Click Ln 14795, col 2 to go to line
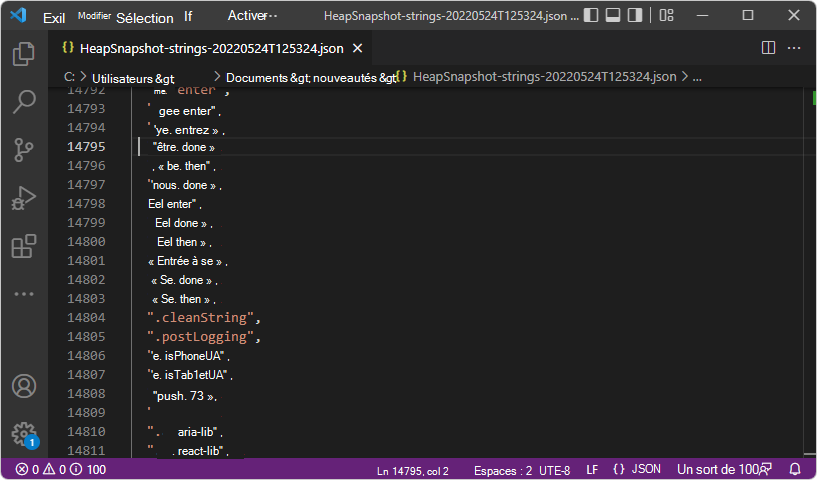The width and height of the screenshot is (817, 480). 413,471
